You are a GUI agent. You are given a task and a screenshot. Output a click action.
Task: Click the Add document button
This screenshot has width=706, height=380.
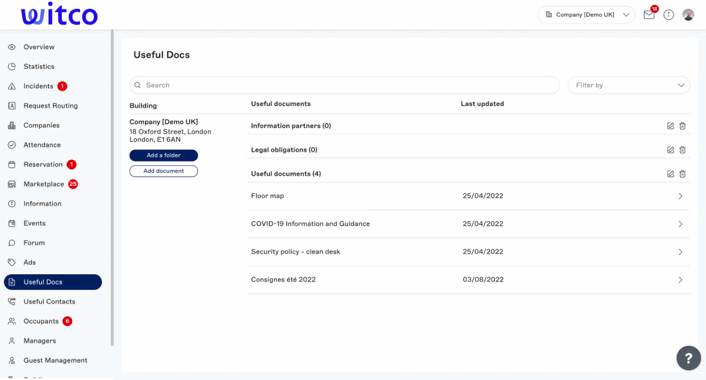click(x=163, y=171)
